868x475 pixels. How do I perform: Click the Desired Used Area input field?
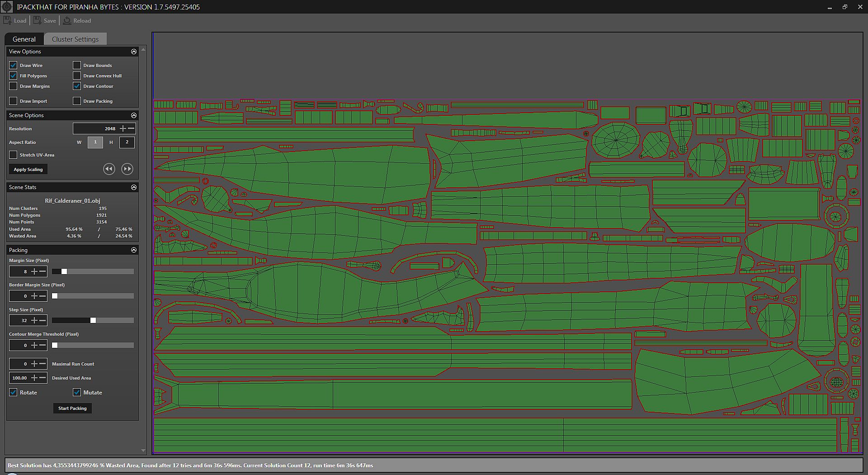point(19,378)
